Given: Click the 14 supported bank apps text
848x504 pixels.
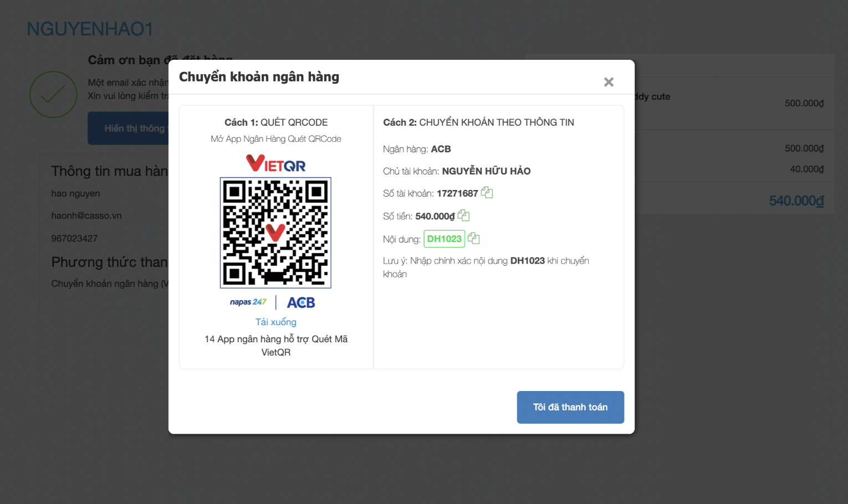Looking at the screenshot, I should point(275,346).
